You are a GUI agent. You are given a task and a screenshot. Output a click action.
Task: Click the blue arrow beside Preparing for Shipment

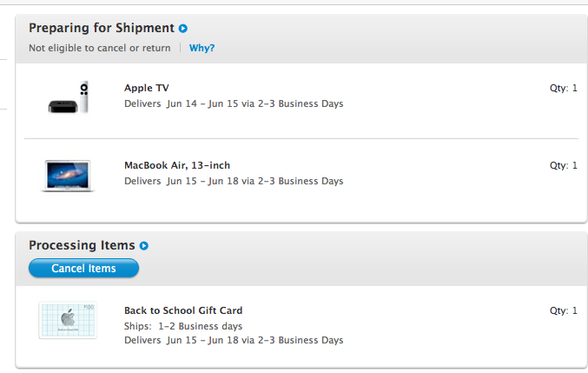pyautogui.click(x=183, y=29)
